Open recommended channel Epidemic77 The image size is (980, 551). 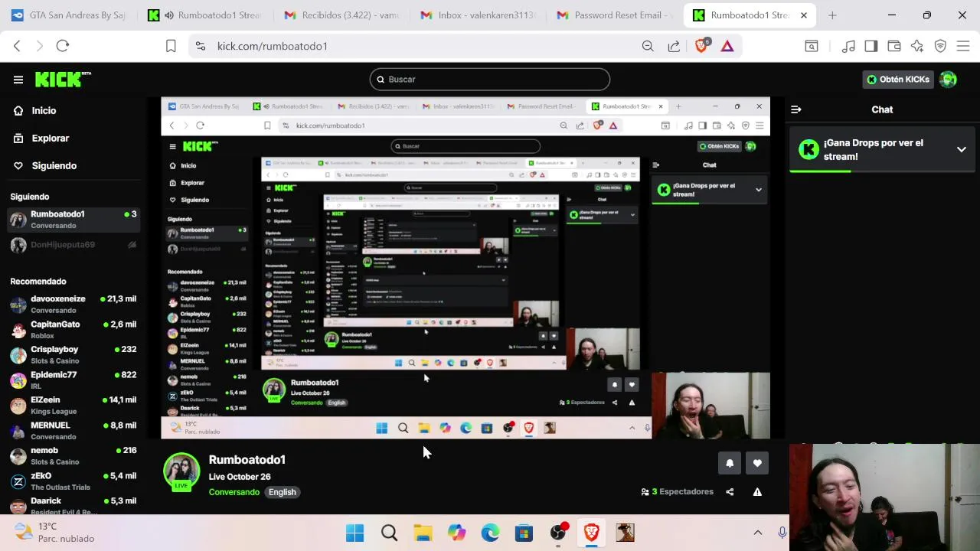click(x=73, y=380)
